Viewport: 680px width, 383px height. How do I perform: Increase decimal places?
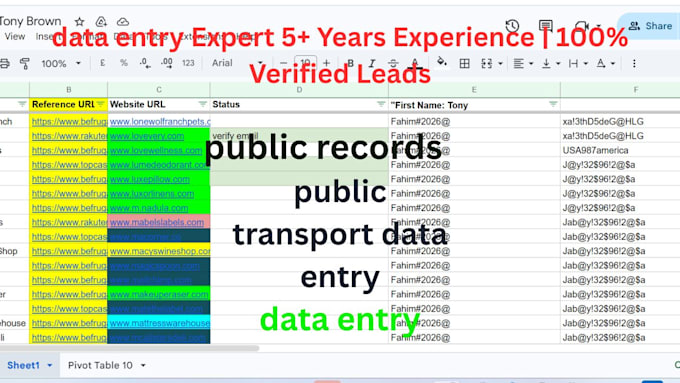[x=167, y=63]
